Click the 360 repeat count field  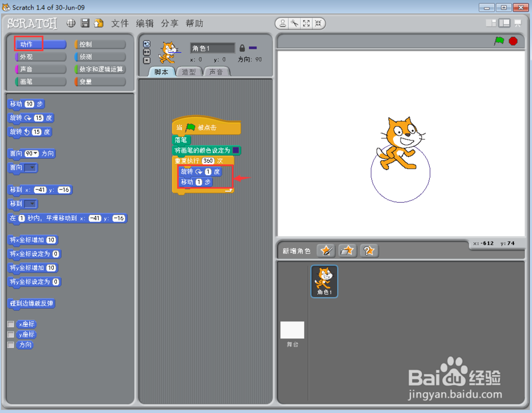(208, 161)
